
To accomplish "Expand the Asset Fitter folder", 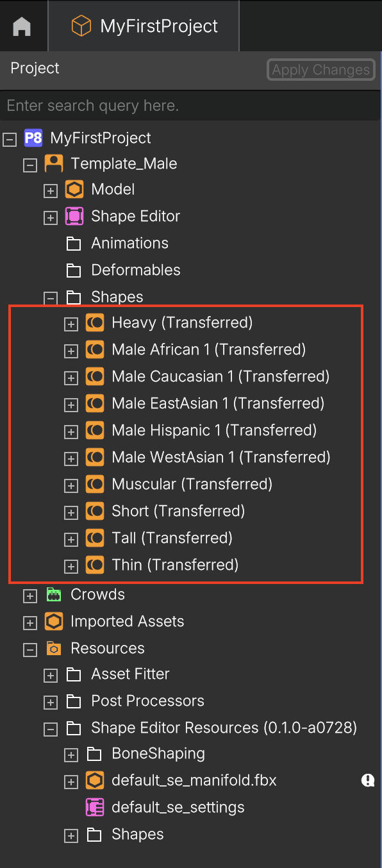I will (x=50, y=675).
